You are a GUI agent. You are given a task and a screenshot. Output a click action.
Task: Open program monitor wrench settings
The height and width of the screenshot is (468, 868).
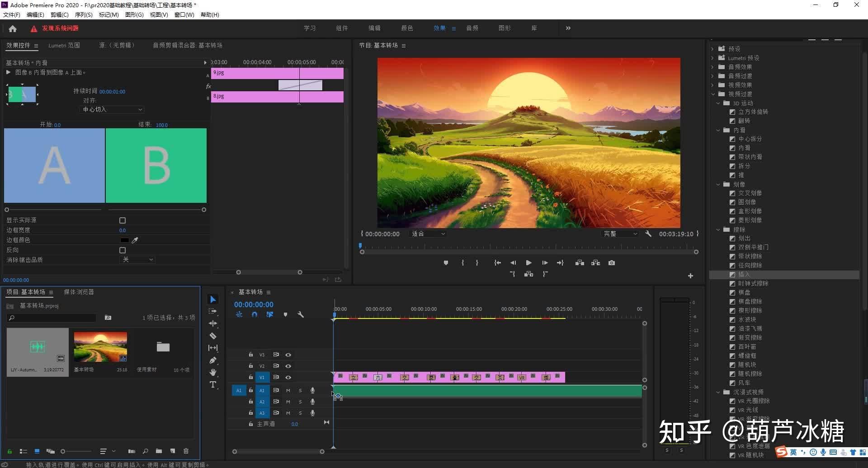(x=648, y=234)
